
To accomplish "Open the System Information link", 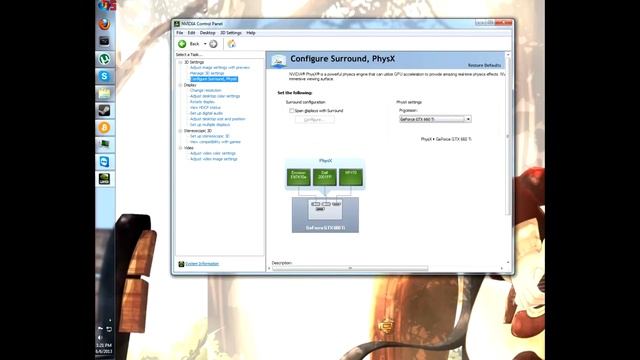I will pyautogui.click(x=202, y=264).
